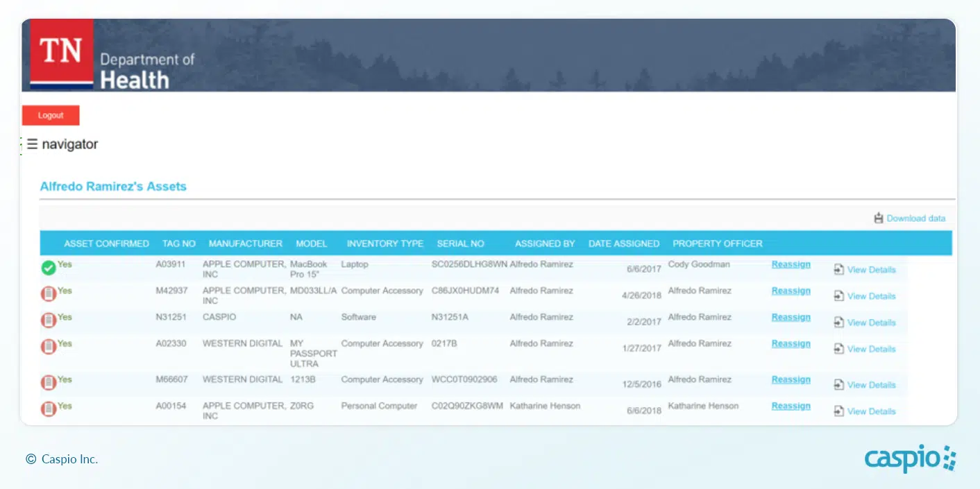The height and width of the screenshot is (489, 980).
Task: Click the red status icon for tag M66607
Action: point(49,383)
